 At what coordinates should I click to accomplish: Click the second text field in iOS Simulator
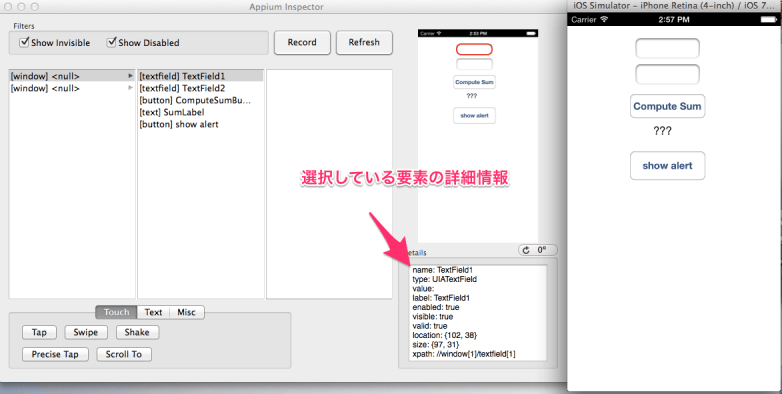pos(667,74)
